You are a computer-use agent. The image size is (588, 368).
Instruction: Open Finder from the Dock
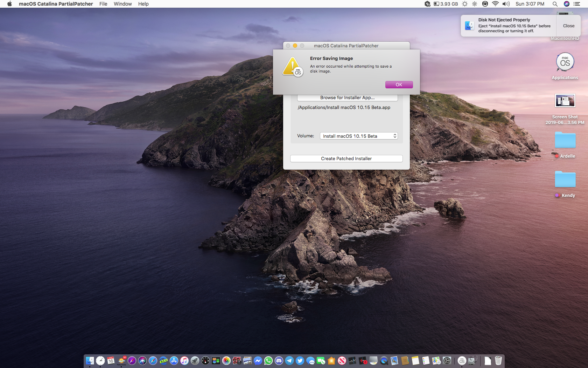[90, 361]
